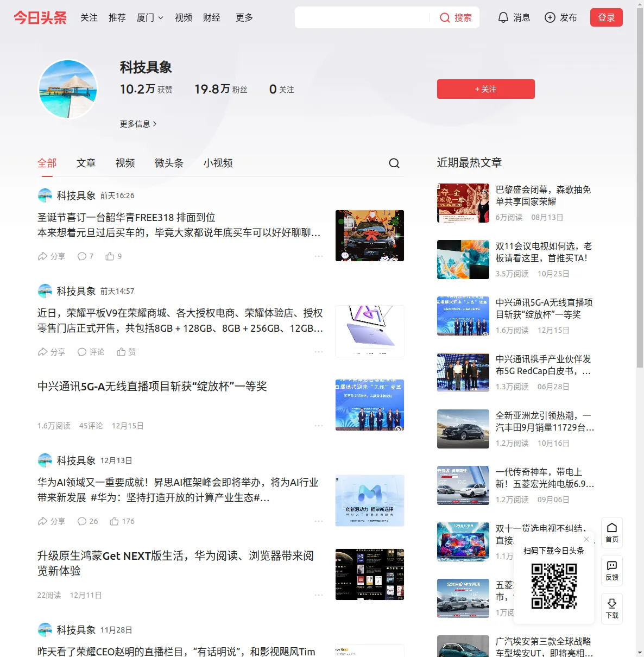Click the 科技具象 profile avatar
644x657 pixels.
tap(68, 89)
